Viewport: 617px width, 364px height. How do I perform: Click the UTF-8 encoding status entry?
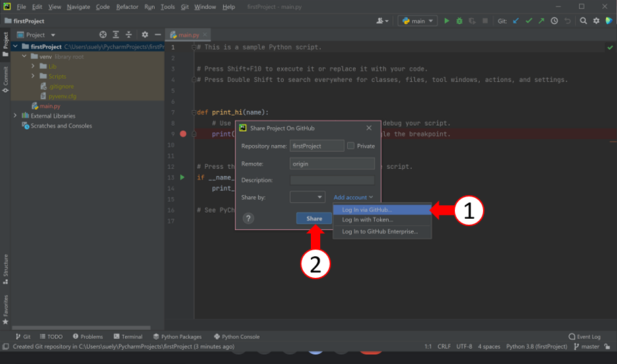(464, 347)
